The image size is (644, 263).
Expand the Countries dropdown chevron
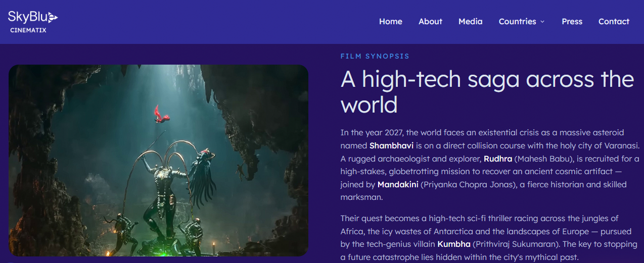point(542,22)
